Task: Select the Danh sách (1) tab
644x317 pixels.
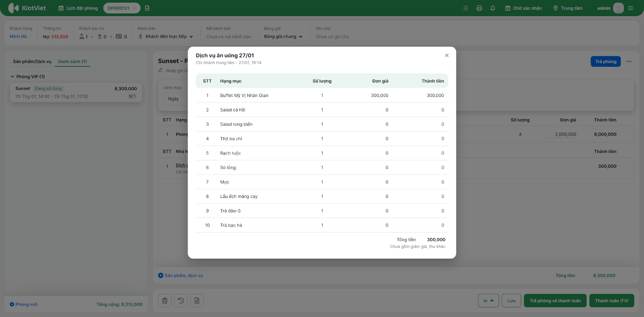Action: coord(72,62)
